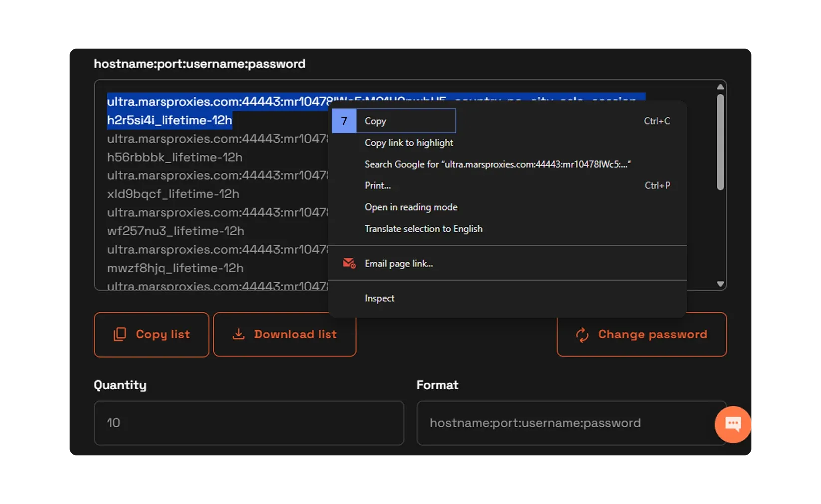821x504 pixels.
Task: Click the refresh icon in Change password
Action: pos(582,335)
